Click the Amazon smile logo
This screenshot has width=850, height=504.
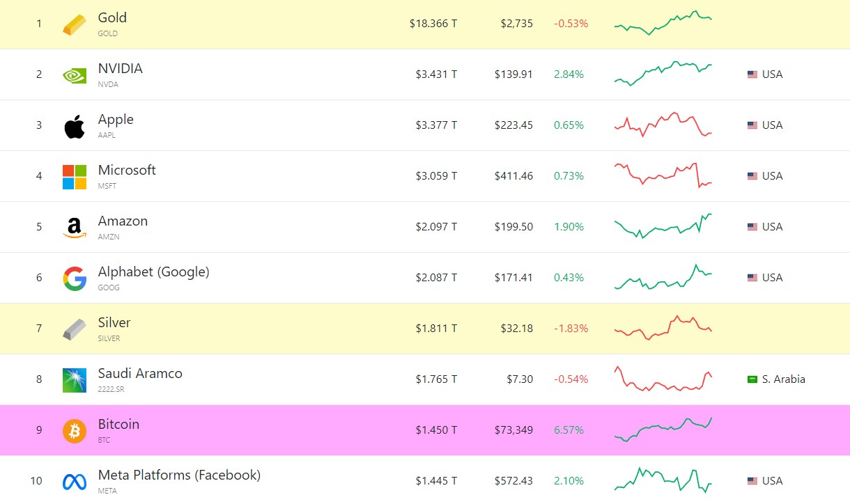tap(74, 227)
